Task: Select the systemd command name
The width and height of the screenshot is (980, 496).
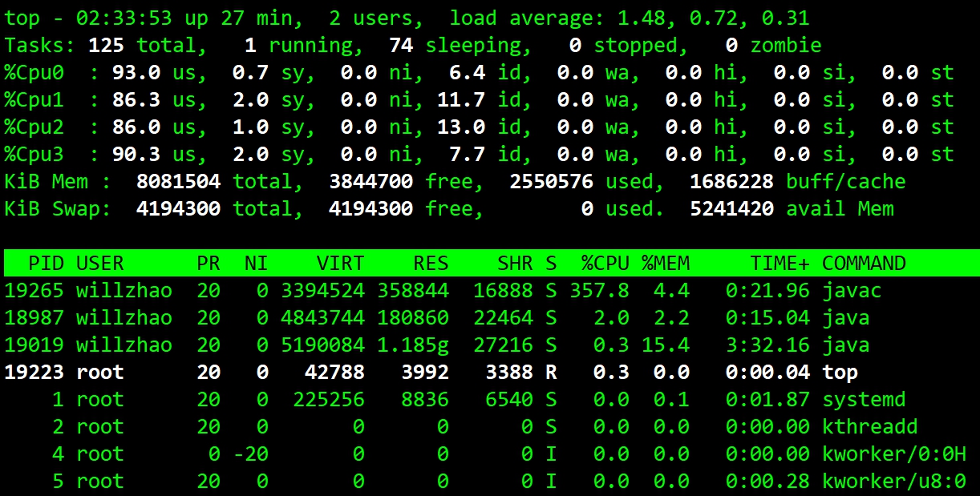Action: (865, 399)
